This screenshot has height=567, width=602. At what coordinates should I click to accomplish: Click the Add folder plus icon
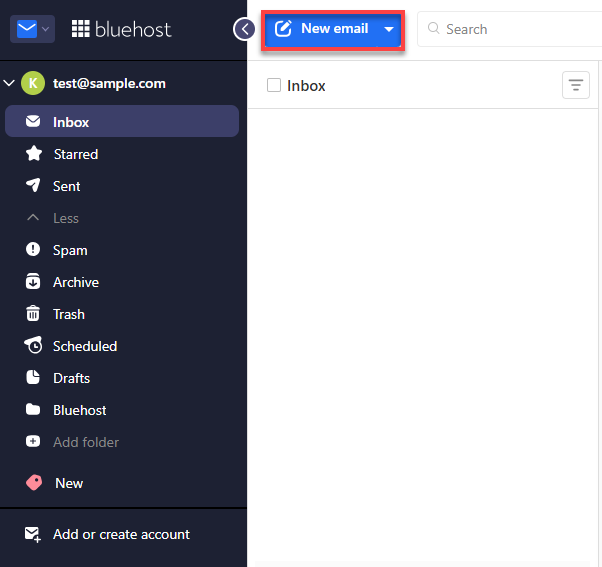[x=33, y=441]
